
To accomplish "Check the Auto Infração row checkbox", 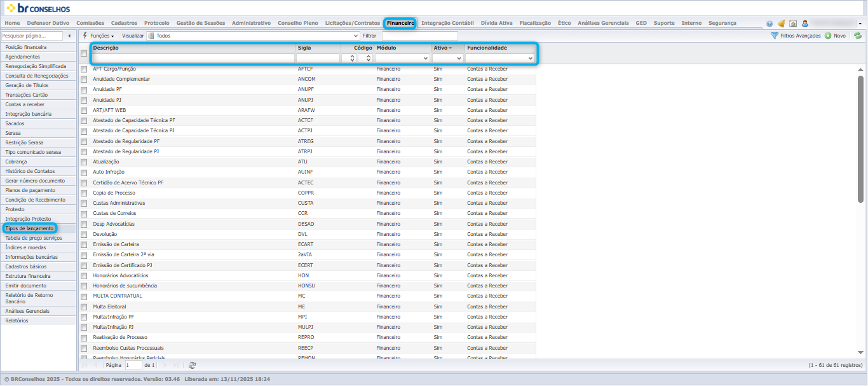I will tap(84, 172).
